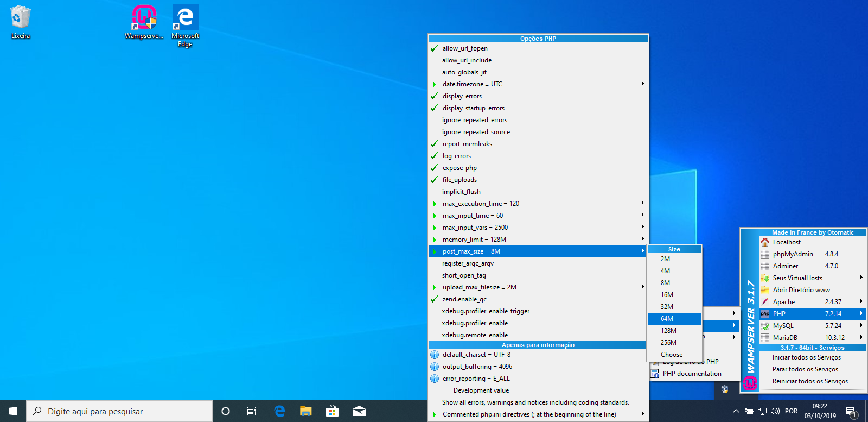Image resolution: width=868 pixels, height=422 pixels.
Task: Expand date.timezone = UTC submenu
Action: point(538,84)
